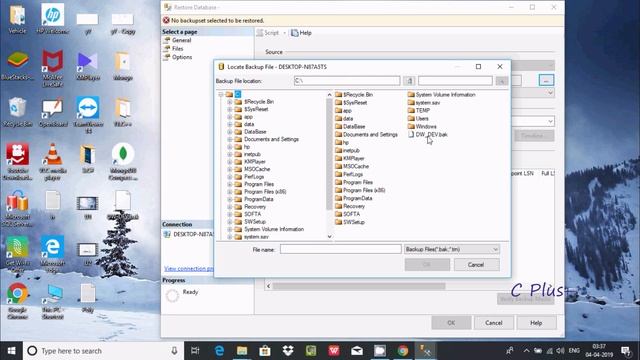Open File Explorer from the taskbar

pyautogui.click(x=242, y=351)
